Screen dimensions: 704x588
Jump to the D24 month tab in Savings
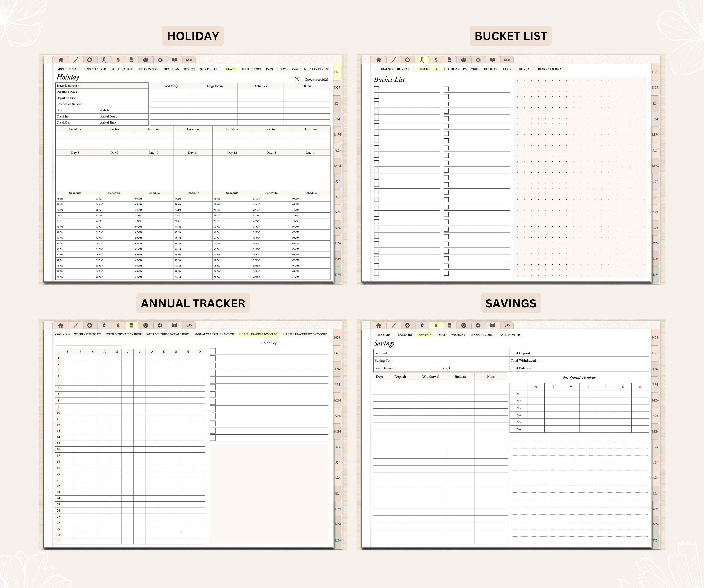(655, 540)
